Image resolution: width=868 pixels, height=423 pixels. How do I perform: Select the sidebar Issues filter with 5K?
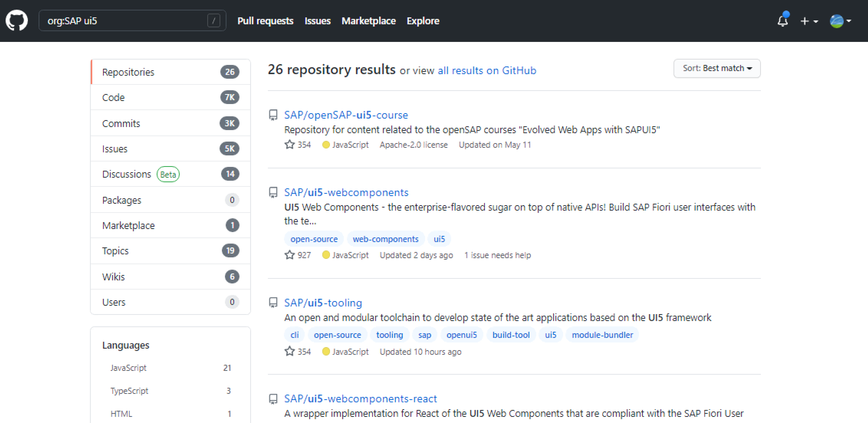click(x=170, y=149)
